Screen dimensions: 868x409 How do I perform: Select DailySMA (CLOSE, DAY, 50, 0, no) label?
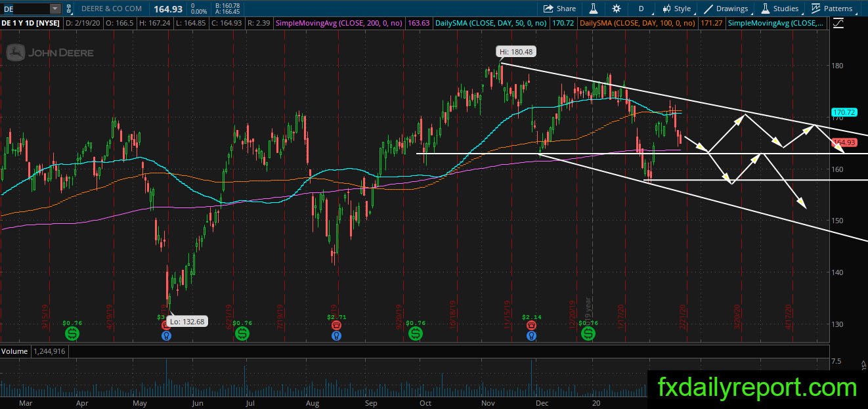(491, 23)
